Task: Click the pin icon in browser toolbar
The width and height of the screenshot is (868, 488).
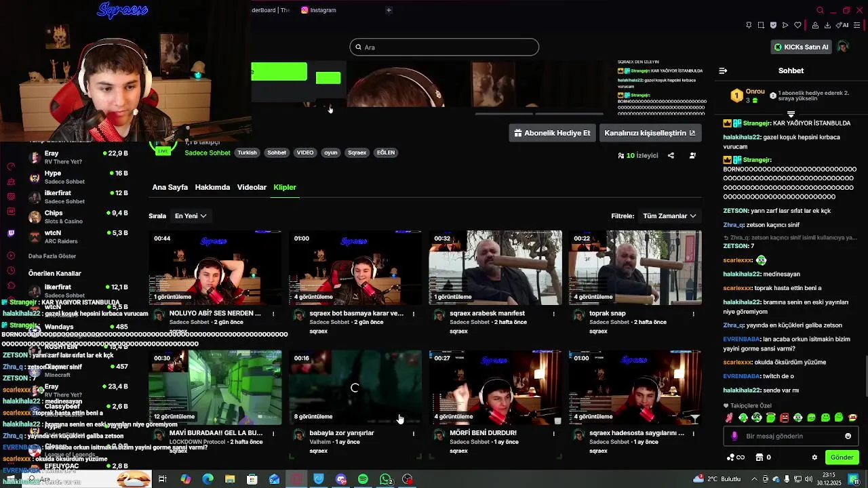Action: 749,25
